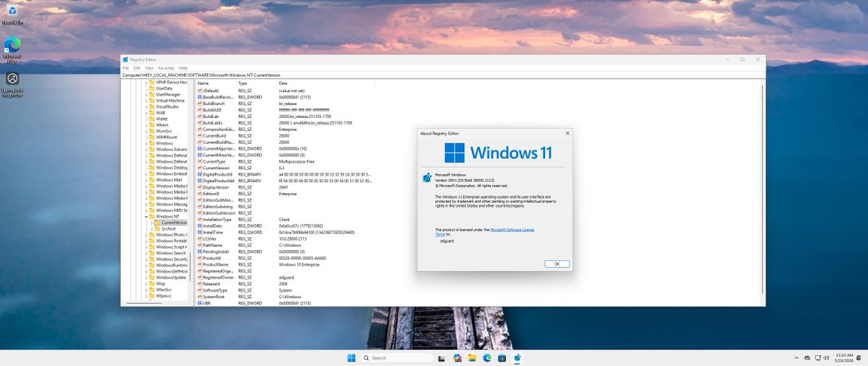
Task: Open the View menu in Registry Editor
Action: click(x=149, y=68)
